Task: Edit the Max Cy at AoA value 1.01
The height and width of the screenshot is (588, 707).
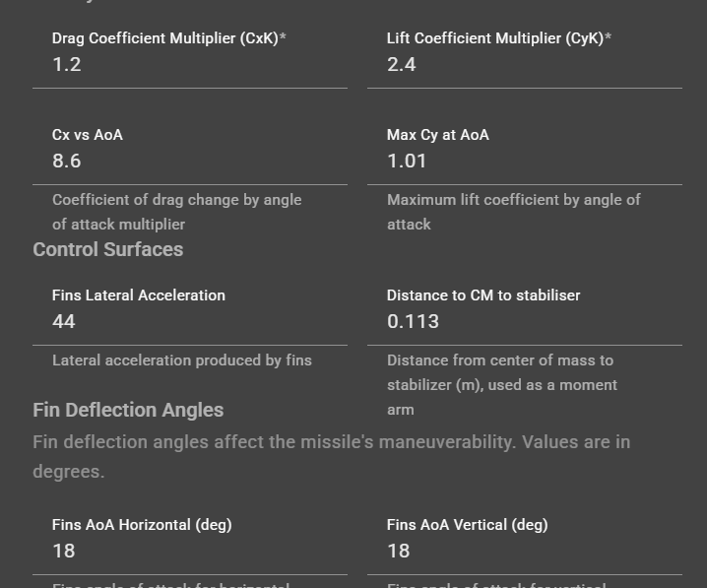Action: 524,162
